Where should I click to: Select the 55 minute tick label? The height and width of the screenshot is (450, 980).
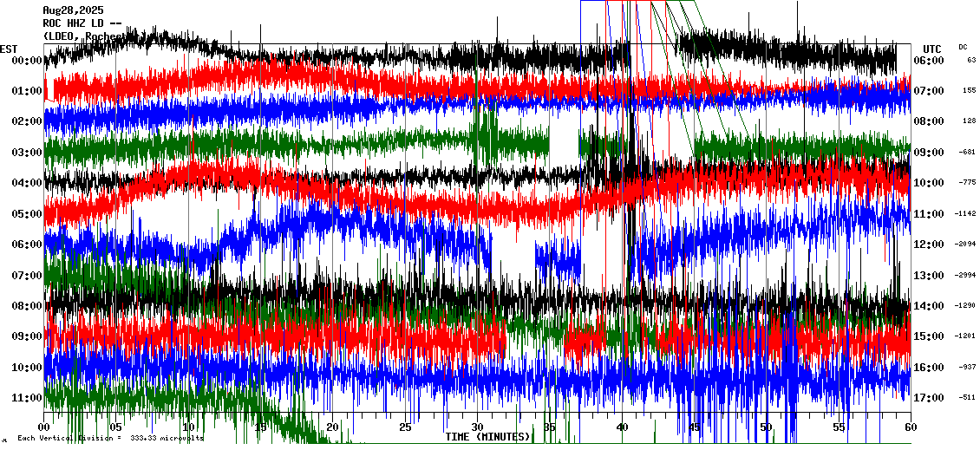[838, 427]
